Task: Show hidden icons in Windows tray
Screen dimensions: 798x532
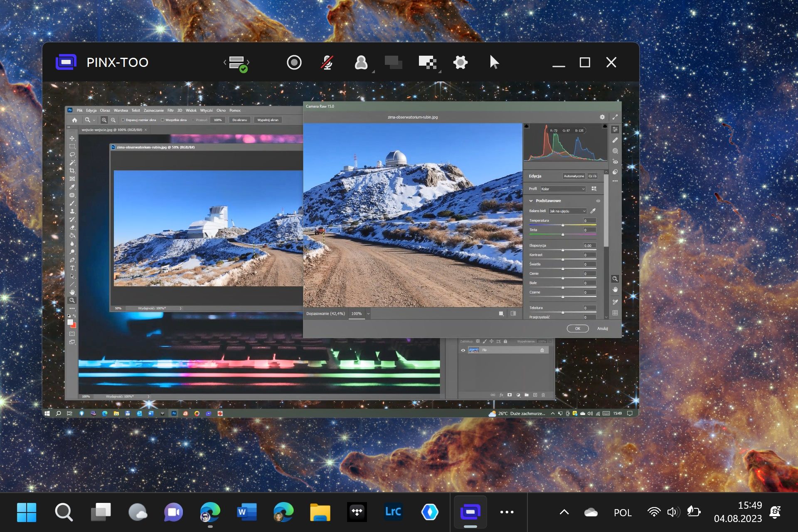Action: point(564,512)
